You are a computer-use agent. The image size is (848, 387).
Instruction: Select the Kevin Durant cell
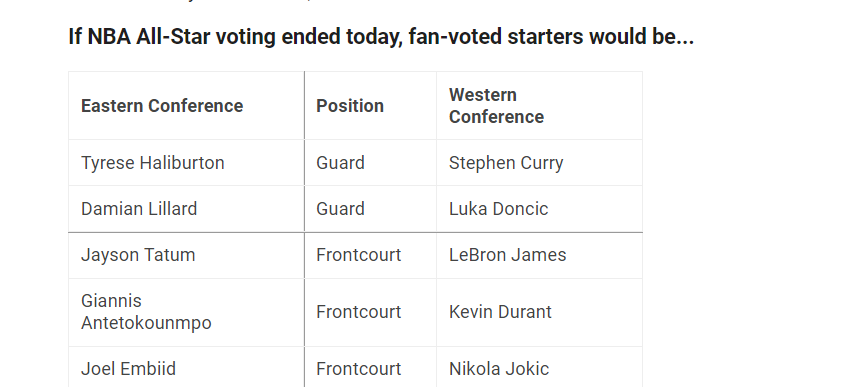[x=539, y=312]
